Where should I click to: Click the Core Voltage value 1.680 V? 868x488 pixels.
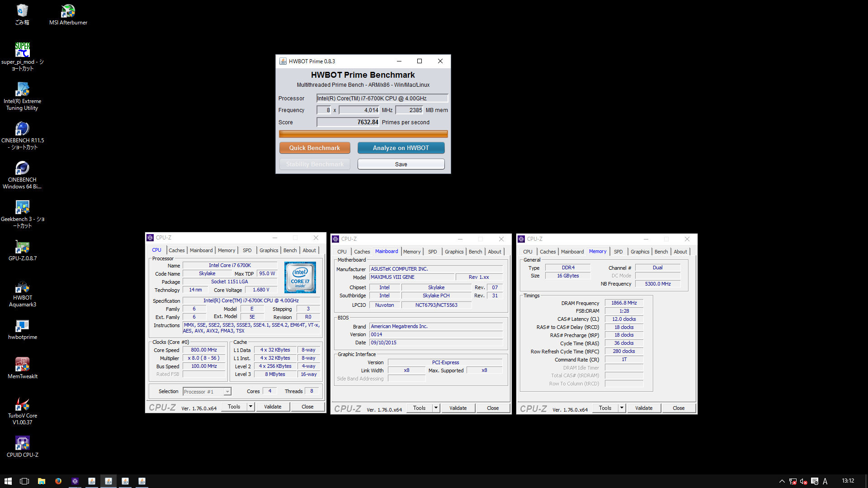tap(261, 290)
